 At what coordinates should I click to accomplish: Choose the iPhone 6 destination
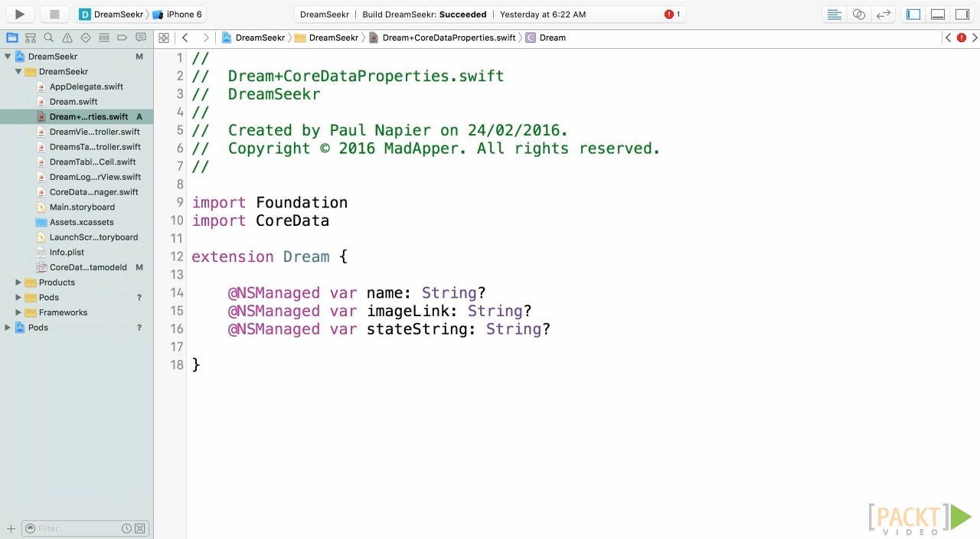point(177,14)
